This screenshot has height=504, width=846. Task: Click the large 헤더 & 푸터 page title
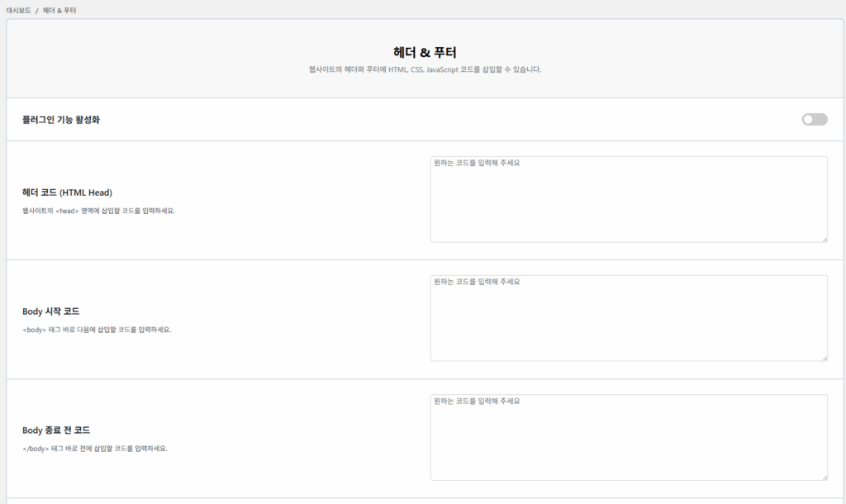425,52
